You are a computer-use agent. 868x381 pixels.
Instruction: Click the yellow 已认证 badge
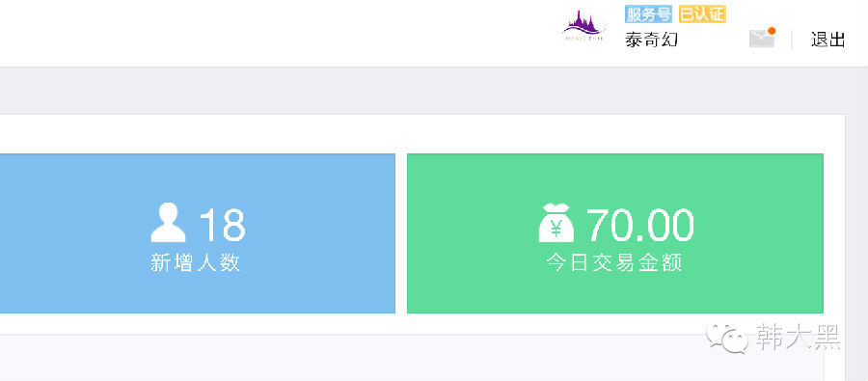(x=702, y=14)
